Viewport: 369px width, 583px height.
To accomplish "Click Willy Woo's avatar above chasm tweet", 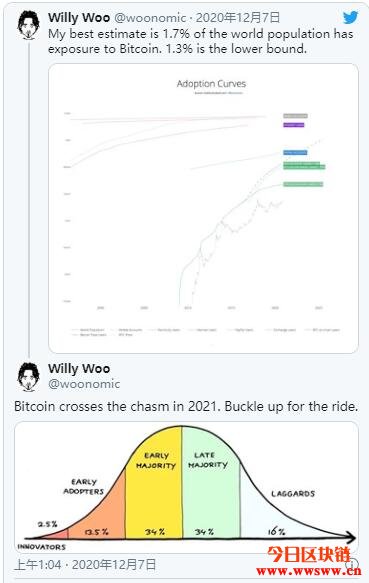I will coord(29,376).
